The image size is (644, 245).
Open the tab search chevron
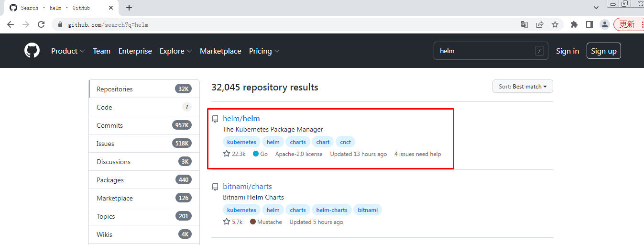coord(596,8)
